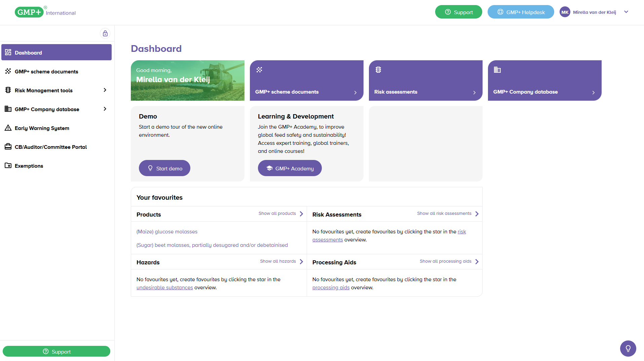Click the Risk Management tools icon in sidebar
Viewport: 644px width, 361px height.
(8, 90)
